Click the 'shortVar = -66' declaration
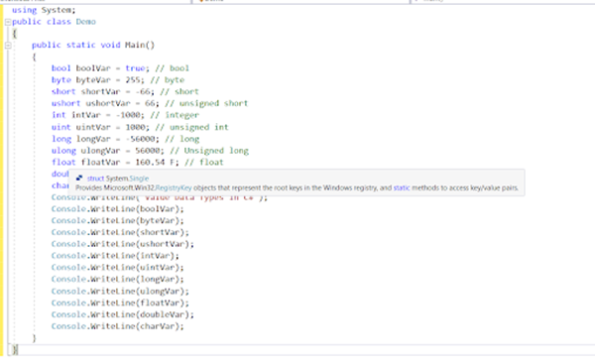Image resolution: width=595 pixels, height=364 pixels. point(117,92)
